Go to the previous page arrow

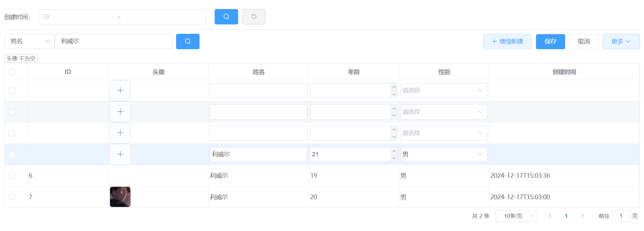click(x=550, y=216)
